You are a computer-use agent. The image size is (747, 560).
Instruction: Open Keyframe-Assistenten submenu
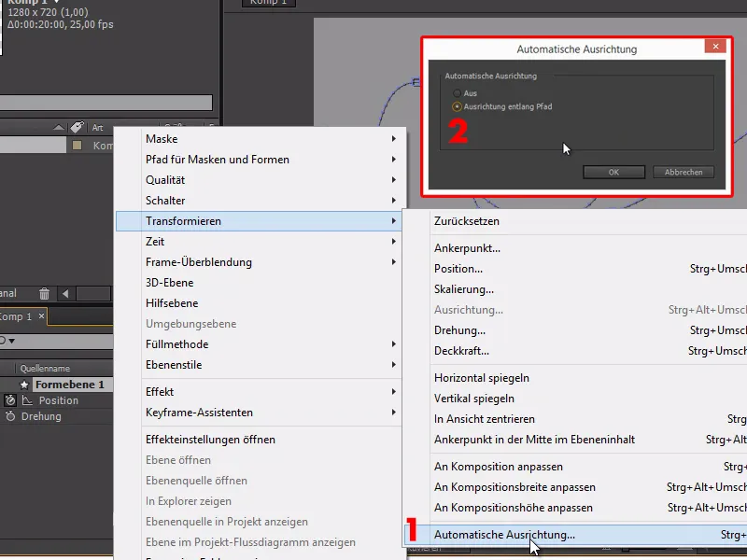click(260, 412)
